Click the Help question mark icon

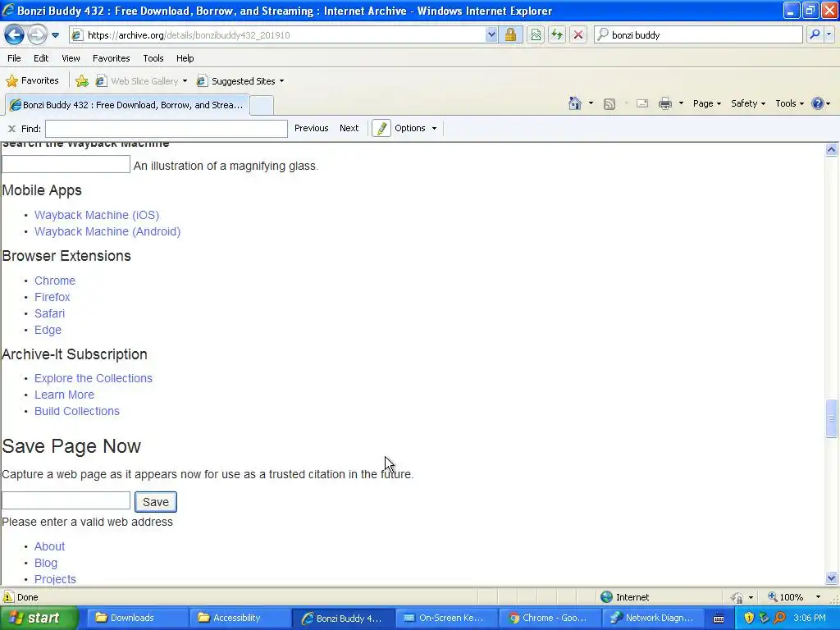coord(818,103)
